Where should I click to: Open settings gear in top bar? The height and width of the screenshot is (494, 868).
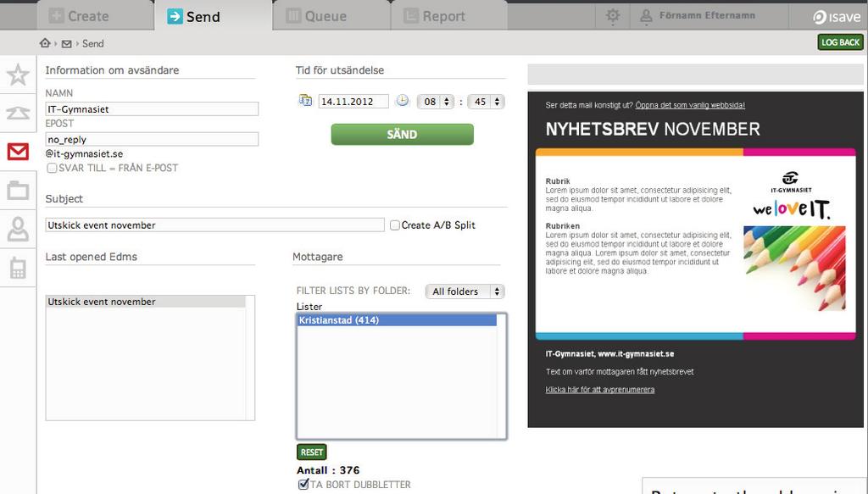pyautogui.click(x=612, y=16)
